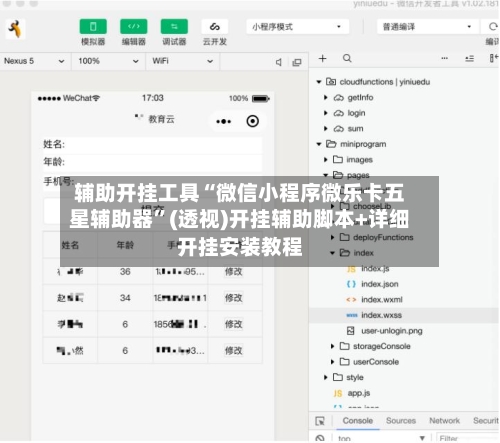The height and width of the screenshot is (443, 500).
Task: Click 修改 for the third row, age 6
Action: [x=234, y=324]
